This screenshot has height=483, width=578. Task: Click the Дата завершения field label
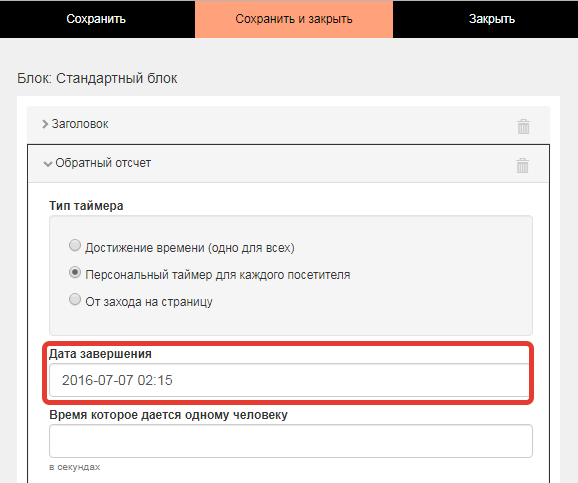pos(100,354)
